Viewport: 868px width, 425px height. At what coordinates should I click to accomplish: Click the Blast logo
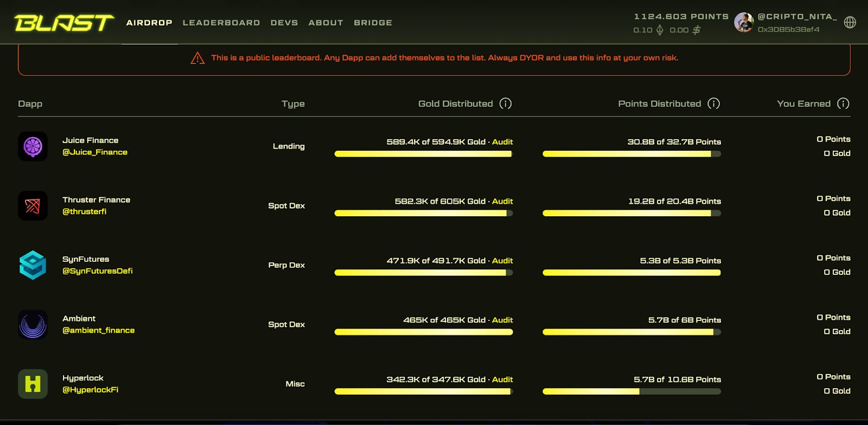point(64,23)
